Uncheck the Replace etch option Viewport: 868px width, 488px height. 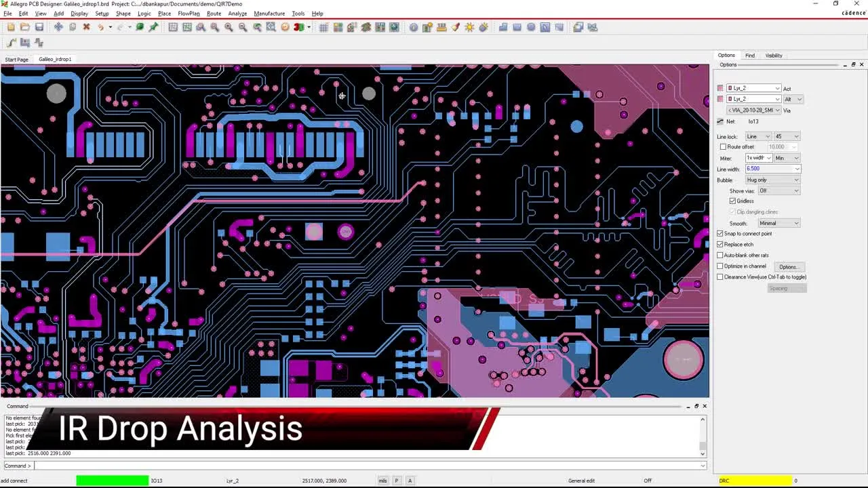(720, 245)
